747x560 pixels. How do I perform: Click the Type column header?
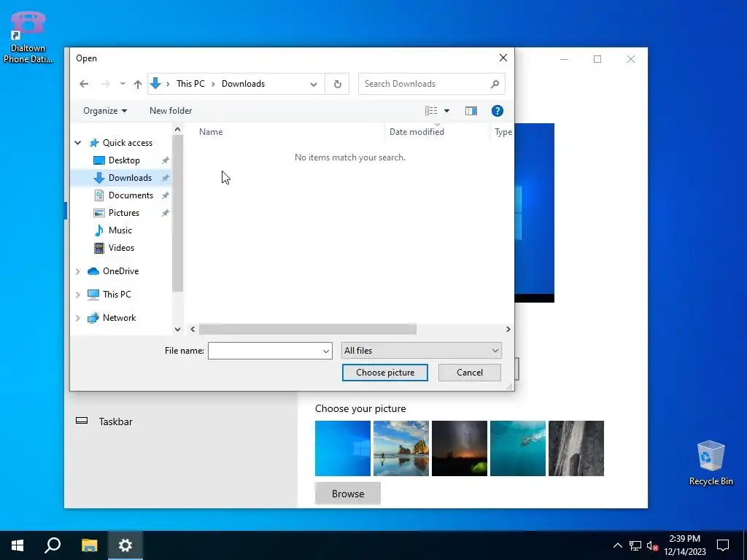point(502,132)
